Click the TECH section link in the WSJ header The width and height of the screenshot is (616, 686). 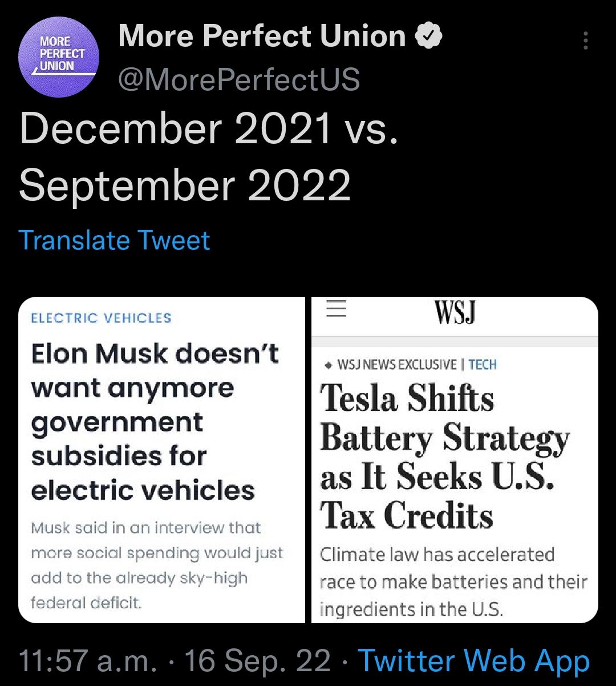point(482,364)
